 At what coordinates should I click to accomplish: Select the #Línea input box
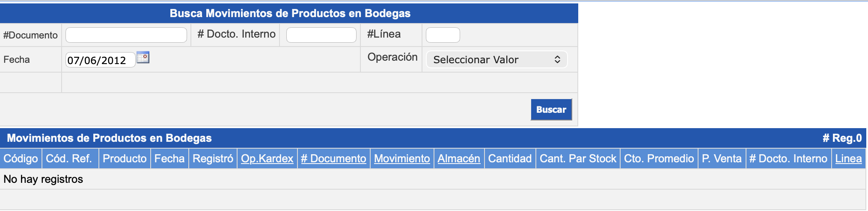click(443, 35)
